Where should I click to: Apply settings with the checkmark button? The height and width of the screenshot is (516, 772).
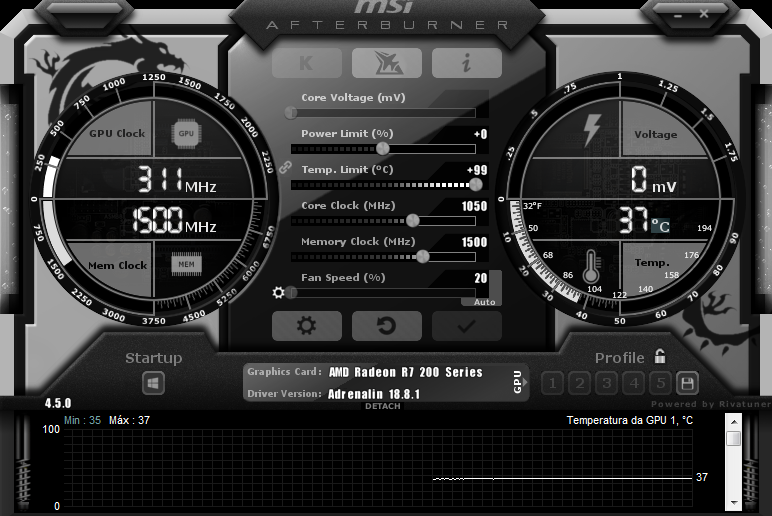coord(466,326)
